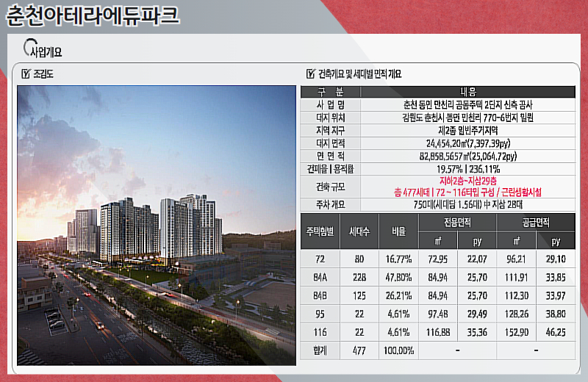Select the 116 housing type cell
Viewport: 588px width, 382px height.
(x=320, y=332)
